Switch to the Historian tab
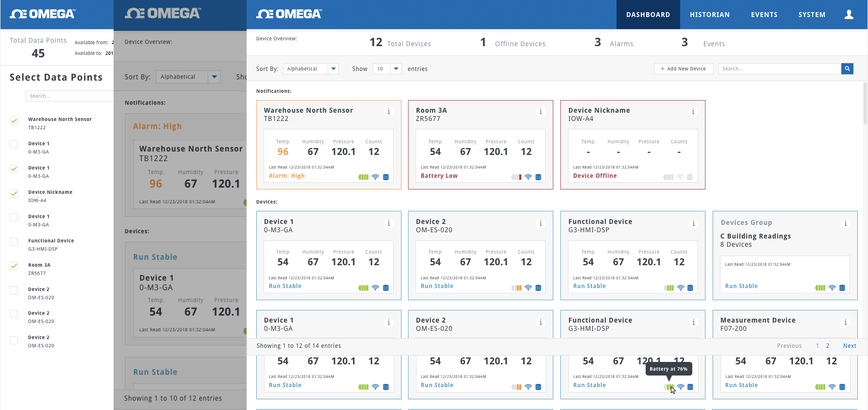This screenshot has height=410, width=868. 709,15
